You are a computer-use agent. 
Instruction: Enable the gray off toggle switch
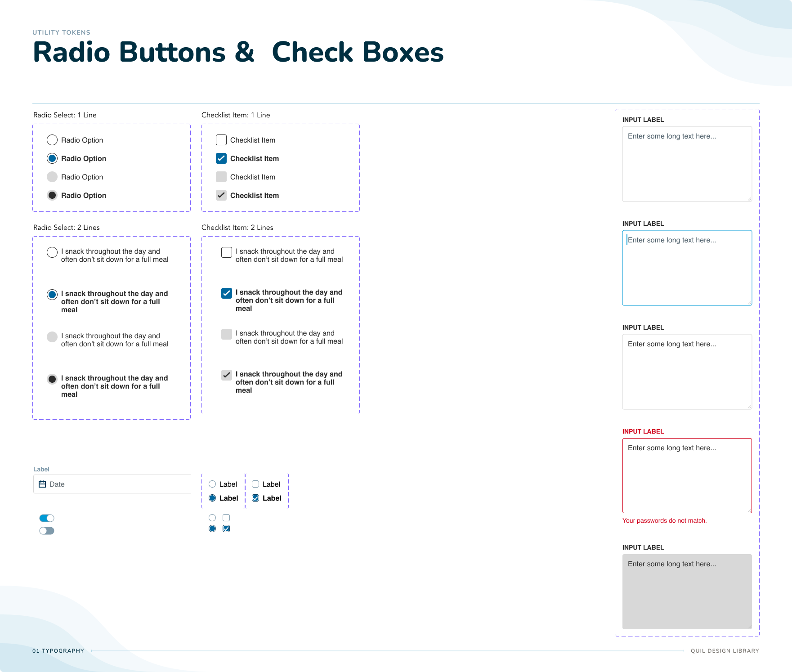[x=47, y=531]
